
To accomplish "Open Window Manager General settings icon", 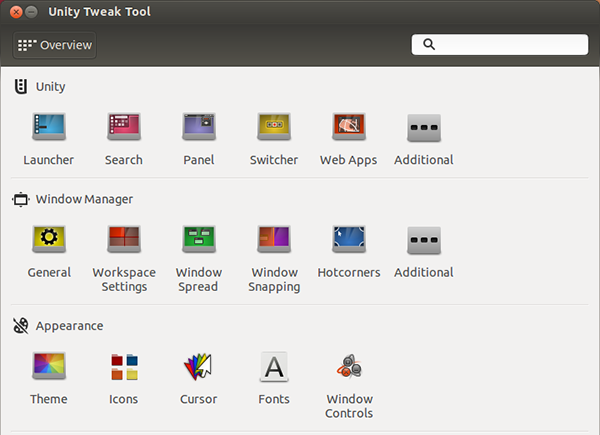I will tap(49, 239).
